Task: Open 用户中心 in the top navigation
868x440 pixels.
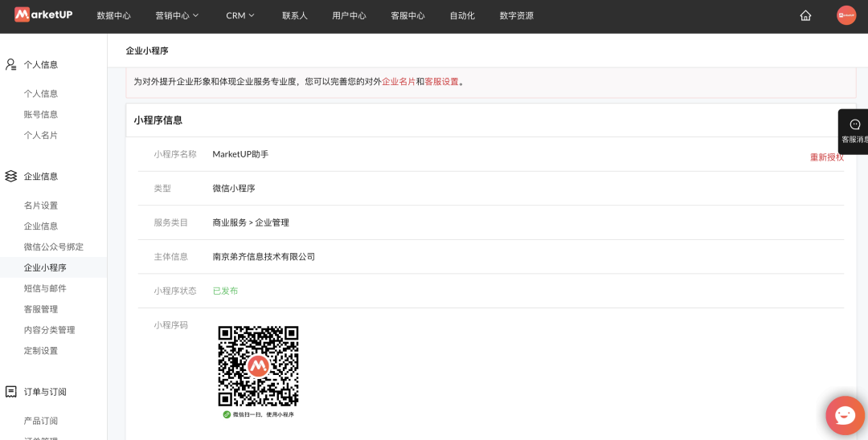Action: pyautogui.click(x=350, y=15)
